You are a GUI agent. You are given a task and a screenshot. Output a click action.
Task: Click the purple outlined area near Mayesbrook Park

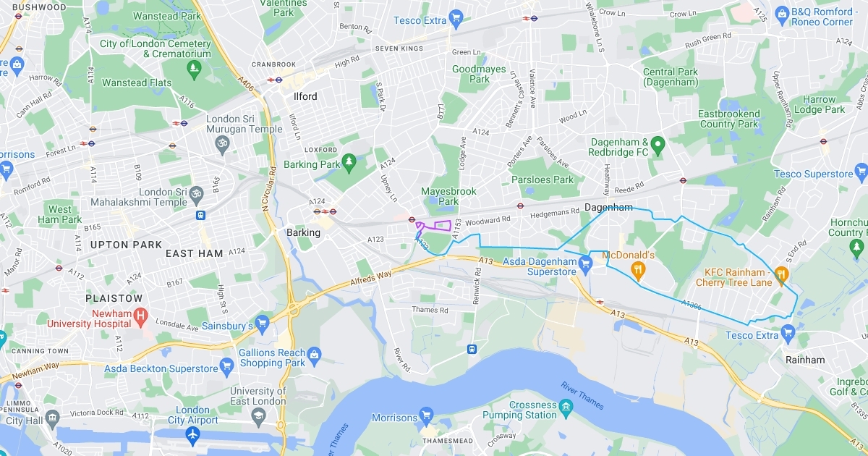point(436,224)
